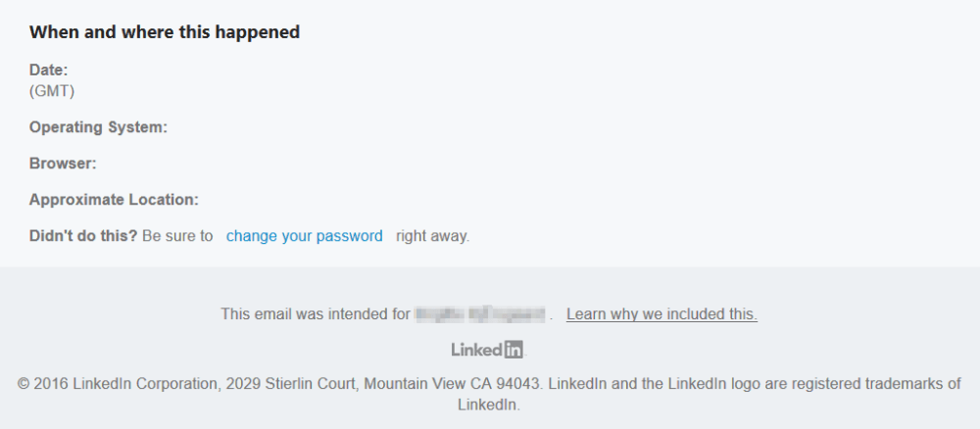Select the "Approximate Location:" label
Viewport: 980px width, 429px height.
[114, 200]
